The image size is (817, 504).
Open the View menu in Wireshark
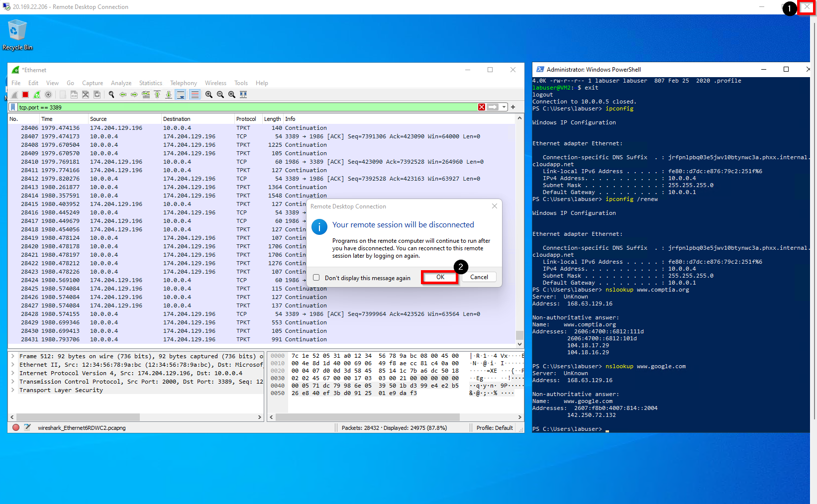point(52,83)
